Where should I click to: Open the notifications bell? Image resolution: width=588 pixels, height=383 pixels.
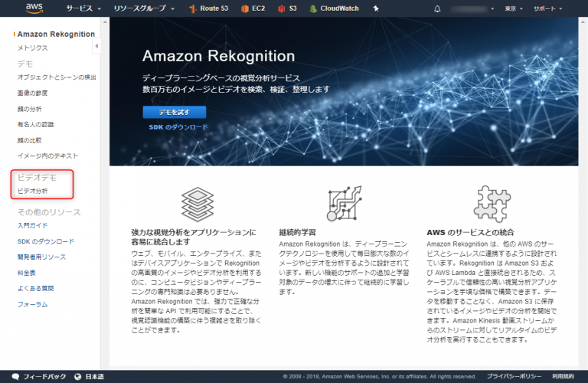[437, 8]
